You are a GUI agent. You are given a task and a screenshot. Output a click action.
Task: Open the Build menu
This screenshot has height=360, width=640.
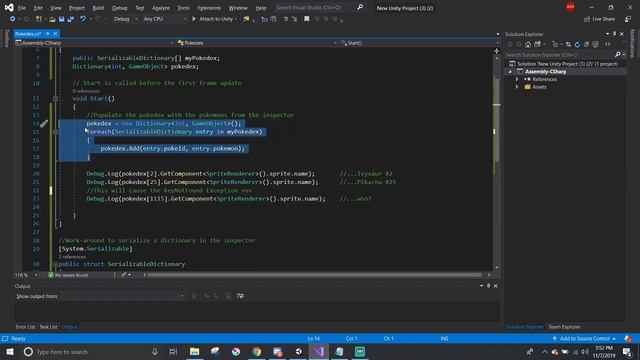98,8
